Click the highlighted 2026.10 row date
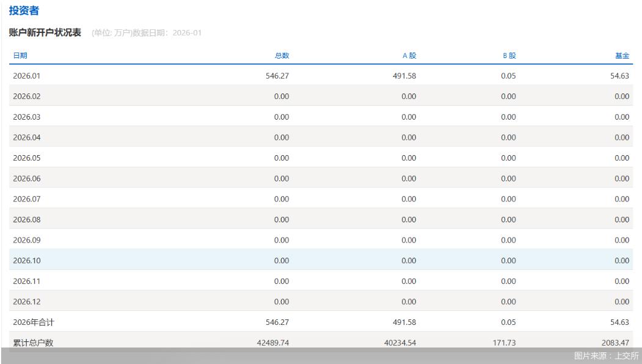Viewport: 642px width, 364px height. pos(26,260)
